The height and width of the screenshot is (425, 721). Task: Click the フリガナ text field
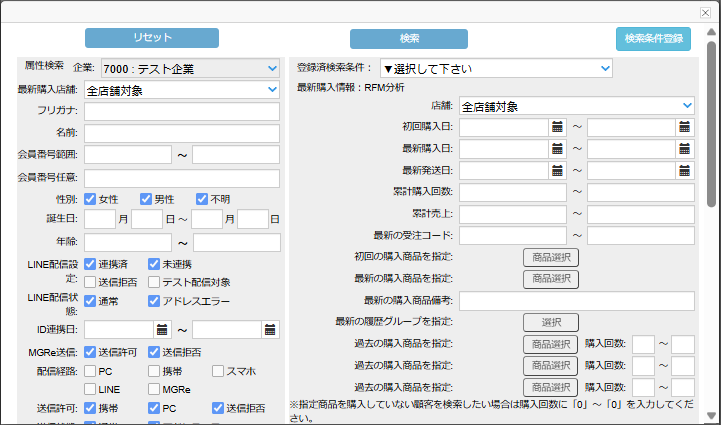click(x=182, y=111)
